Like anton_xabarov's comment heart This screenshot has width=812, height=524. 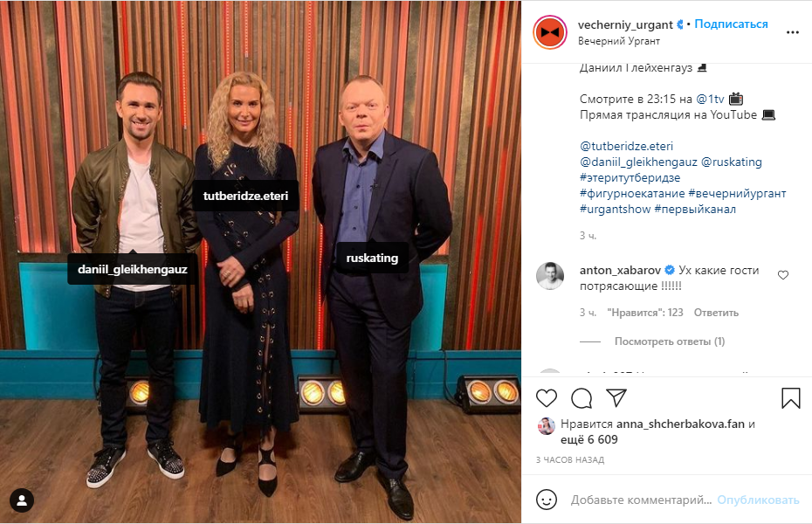click(783, 275)
